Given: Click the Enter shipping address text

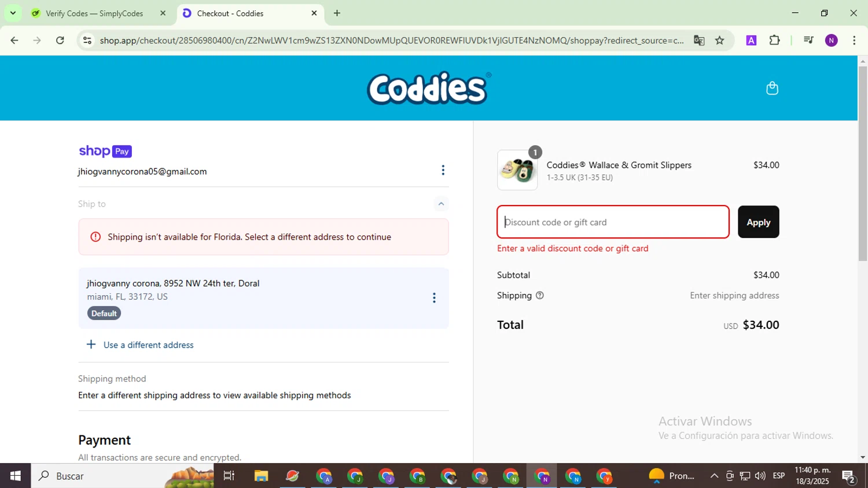Looking at the screenshot, I should coord(734,295).
